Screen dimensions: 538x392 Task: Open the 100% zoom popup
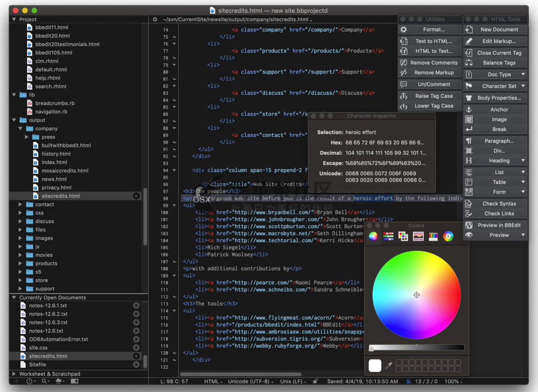coord(453,381)
